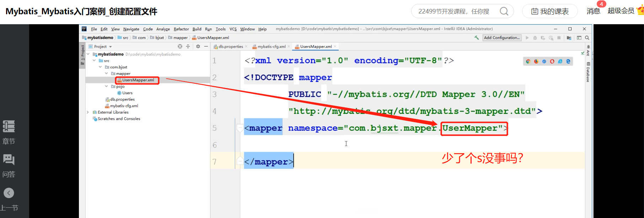Viewport: 644px width, 218px height.
Task: Open the Tools menu
Action: coord(220,29)
